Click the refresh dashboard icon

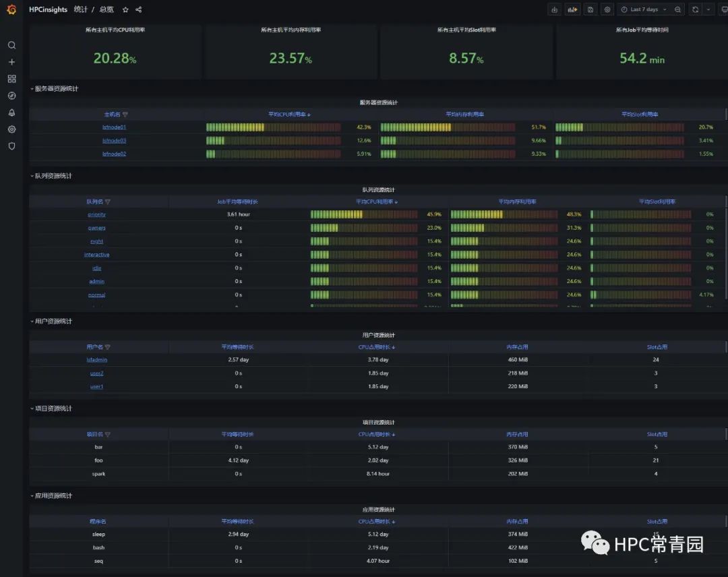(695, 9)
